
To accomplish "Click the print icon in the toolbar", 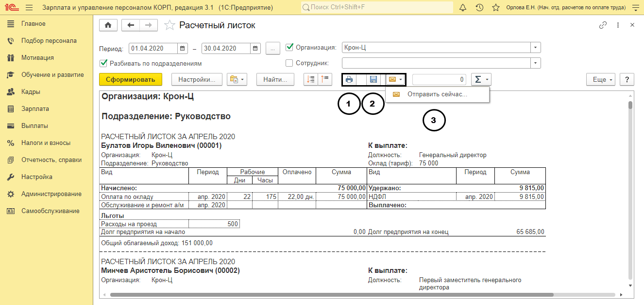I will 349,79.
